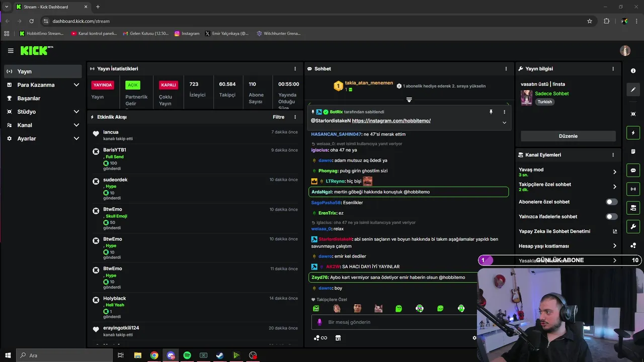Viewport: 644px width, 362px height.
Task: Click the pencil edit icon in sidebar
Action: pos(633,89)
